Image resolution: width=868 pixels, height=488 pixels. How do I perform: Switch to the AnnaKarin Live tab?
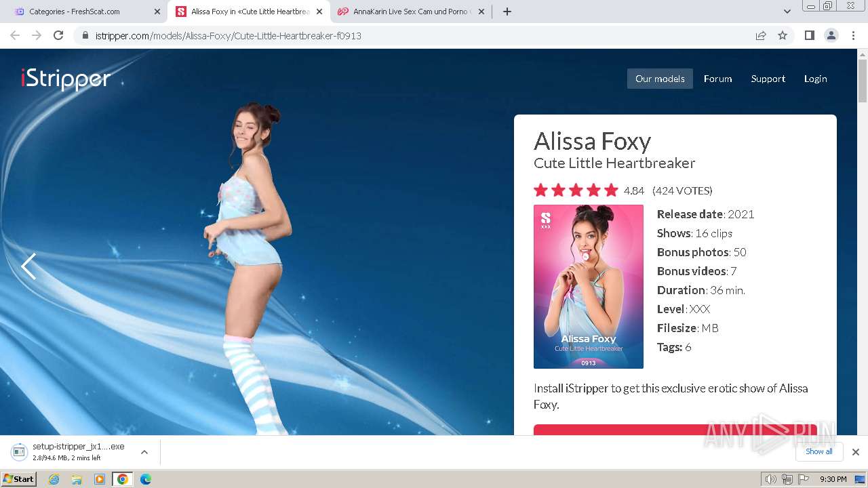pyautogui.click(x=411, y=12)
